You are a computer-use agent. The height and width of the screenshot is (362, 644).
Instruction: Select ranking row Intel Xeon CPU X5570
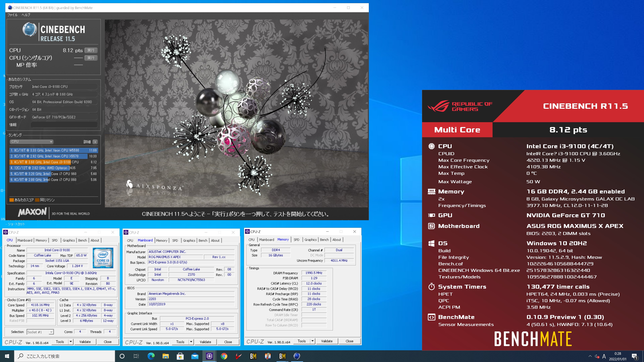[x=53, y=156]
